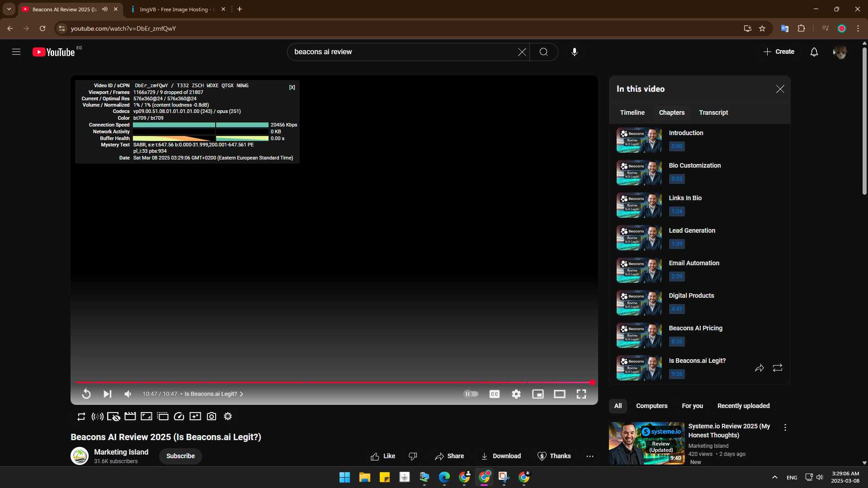Screen dimensions: 868x488
Task: Open the video filters sparkle icon
Action: (x=195, y=417)
